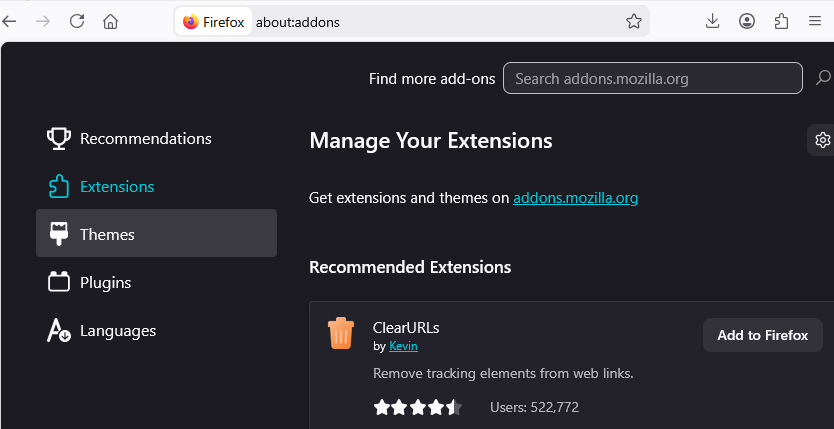Open the Firefox home page
This screenshot has width=834, height=429.
110,22
